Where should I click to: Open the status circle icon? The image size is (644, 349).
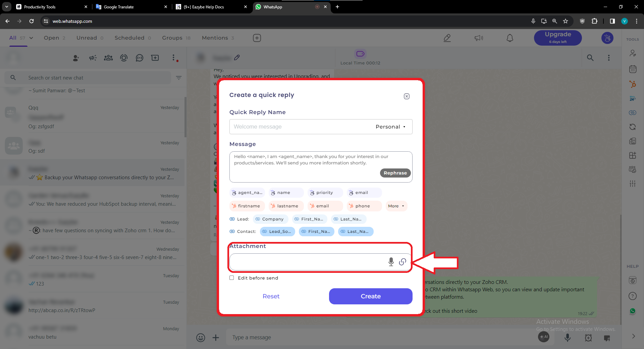(124, 58)
